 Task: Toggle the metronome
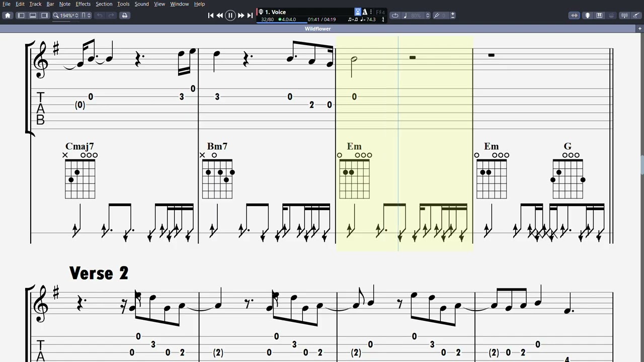pyautogui.click(x=365, y=12)
